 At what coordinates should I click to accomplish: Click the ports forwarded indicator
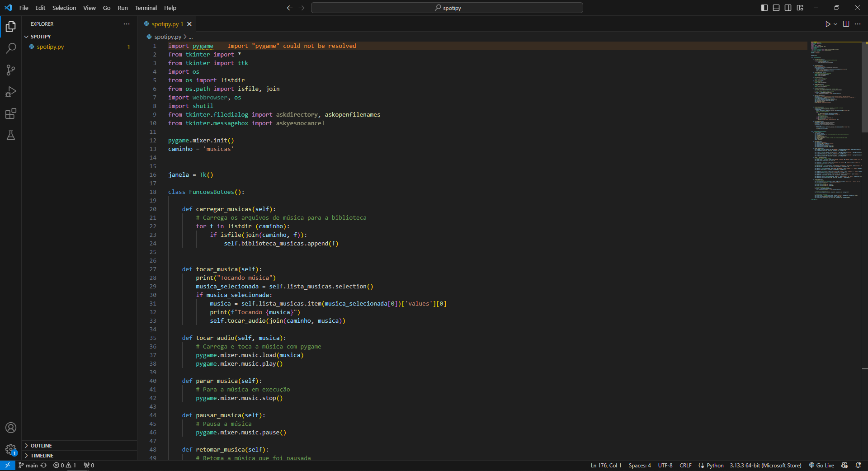click(x=89, y=465)
